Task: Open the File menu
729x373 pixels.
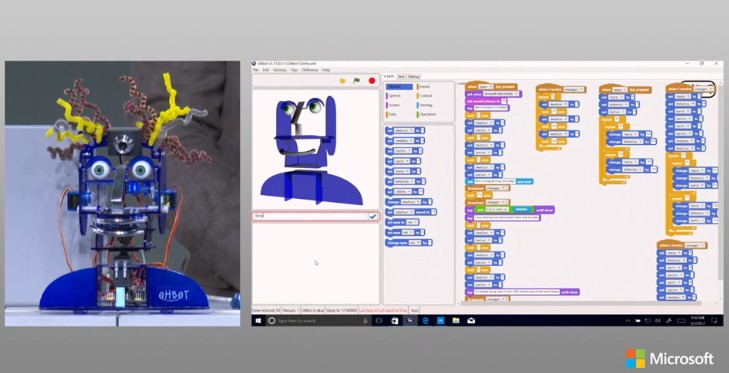Action: tap(255, 70)
